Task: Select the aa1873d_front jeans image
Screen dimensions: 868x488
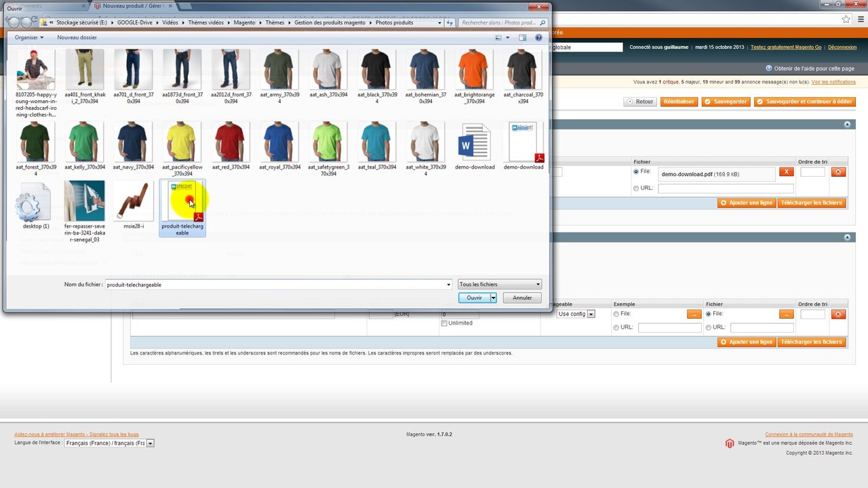Action: (182, 77)
